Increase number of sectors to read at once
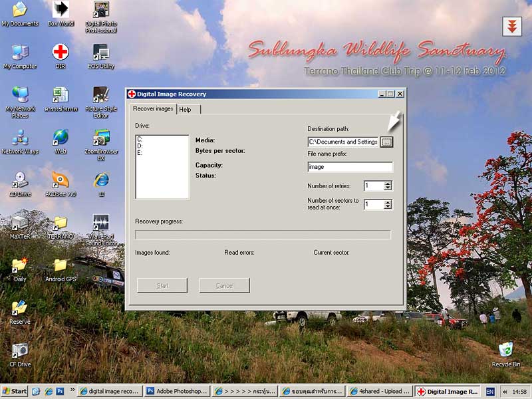Viewport: 532px width, 399px height. tap(388, 202)
